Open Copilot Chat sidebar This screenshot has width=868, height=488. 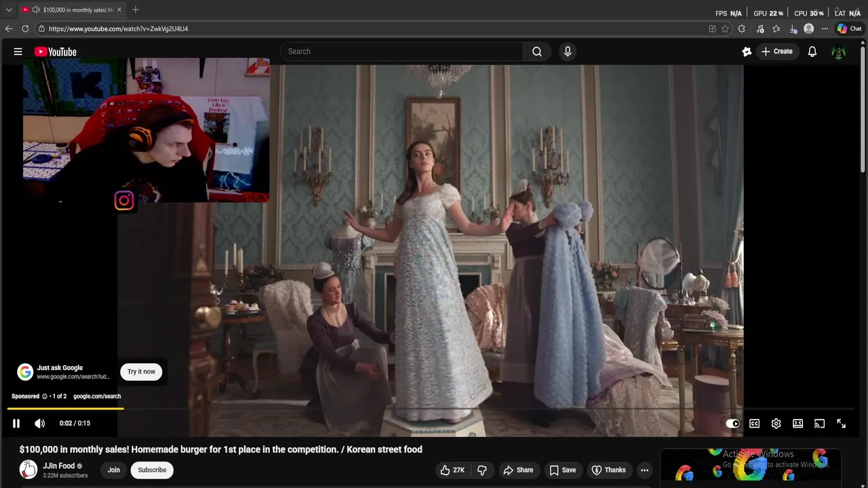[849, 28]
